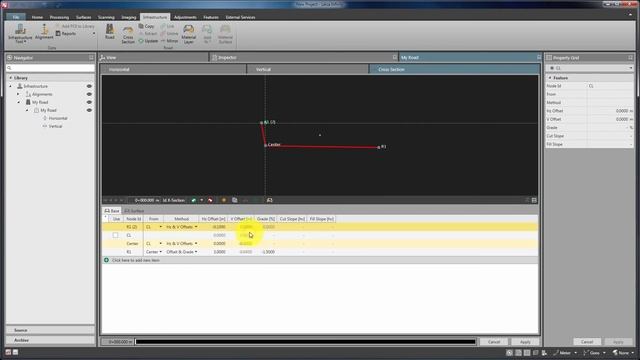The height and width of the screenshot is (360, 640).
Task: Click the bottom-left status bar first icon
Action: [8, 352]
